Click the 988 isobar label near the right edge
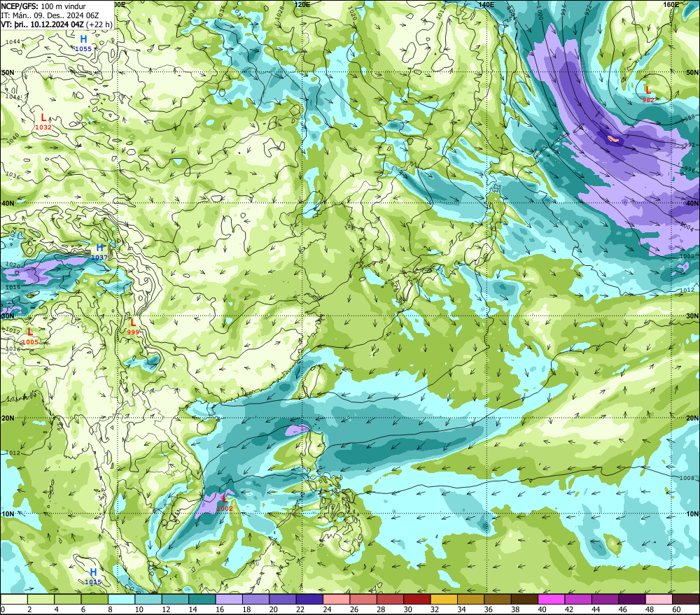This screenshot has height=615, width=700. tap(689, 118)
